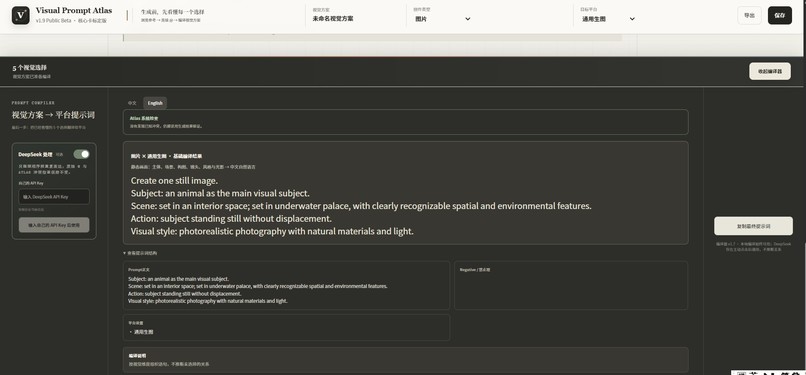Viewport: 806px width, 375px height.
Task: Click the disabled API Key 后使用 button
Action: (x=54, y=225)
